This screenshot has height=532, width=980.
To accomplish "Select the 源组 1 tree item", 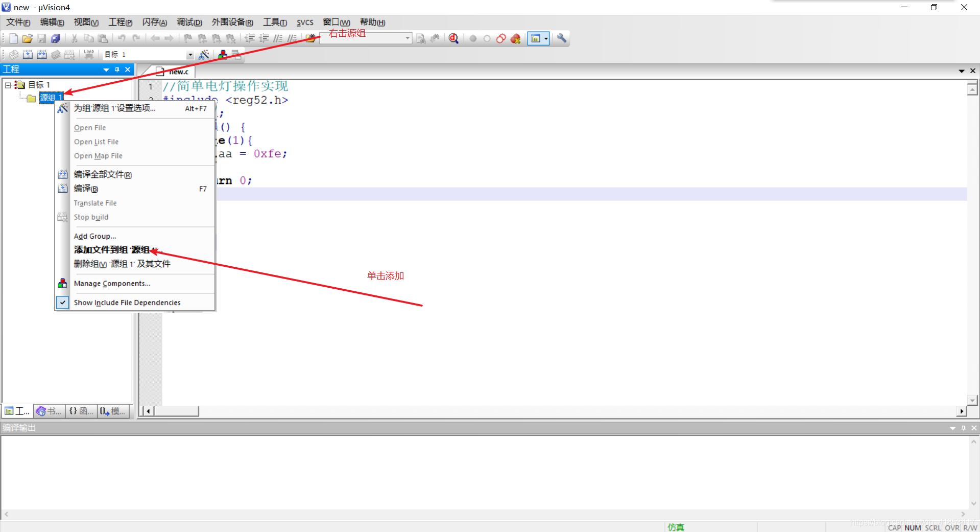I will [x=51, y=98].
